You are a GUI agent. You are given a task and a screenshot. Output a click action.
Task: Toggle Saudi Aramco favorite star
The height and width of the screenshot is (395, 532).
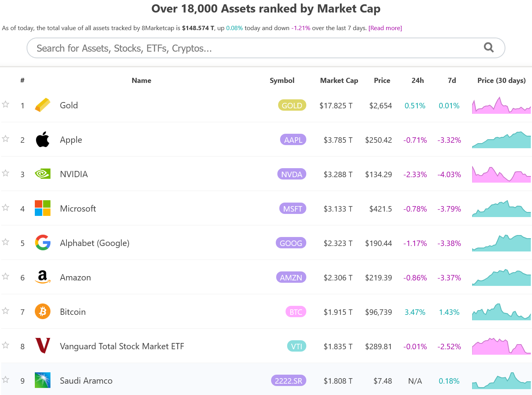tap(5, 380)
